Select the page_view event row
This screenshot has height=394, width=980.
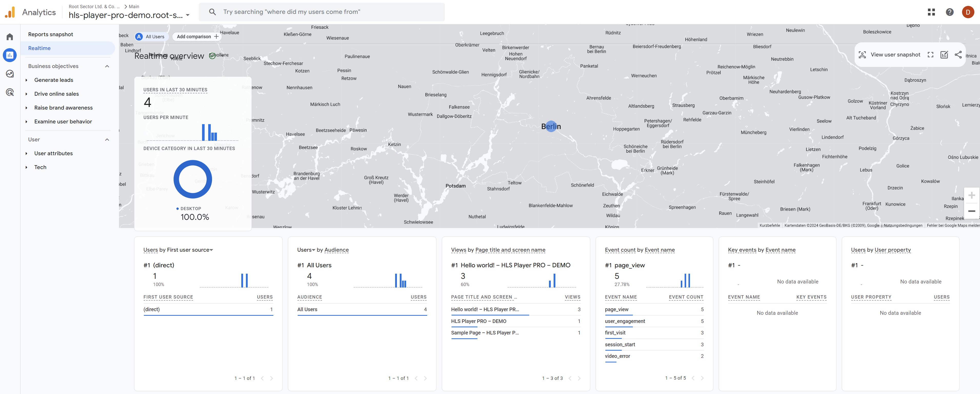(654, 310)
